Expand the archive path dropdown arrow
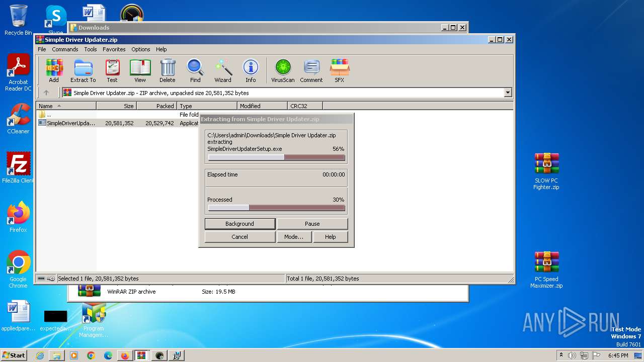 (508, 93)
